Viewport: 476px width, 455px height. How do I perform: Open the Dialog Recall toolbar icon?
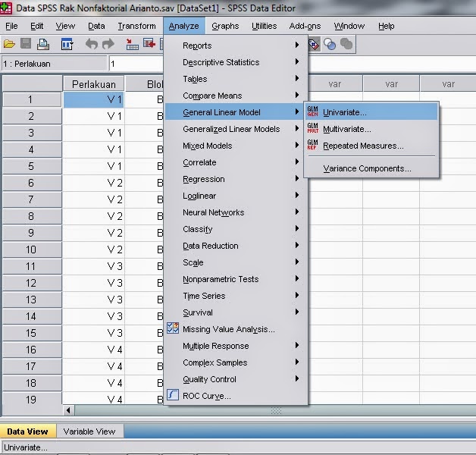(67, 44)
